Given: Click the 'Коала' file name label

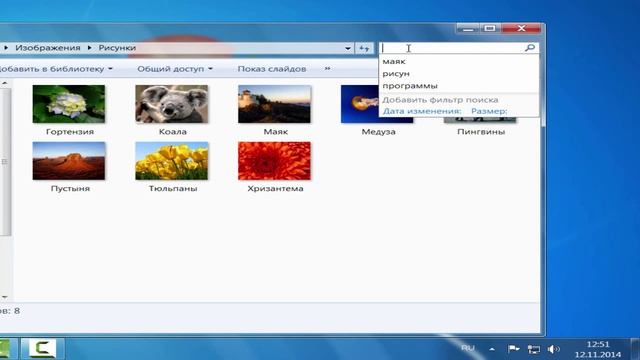Looking at the screenshot, I should [173, 132].
